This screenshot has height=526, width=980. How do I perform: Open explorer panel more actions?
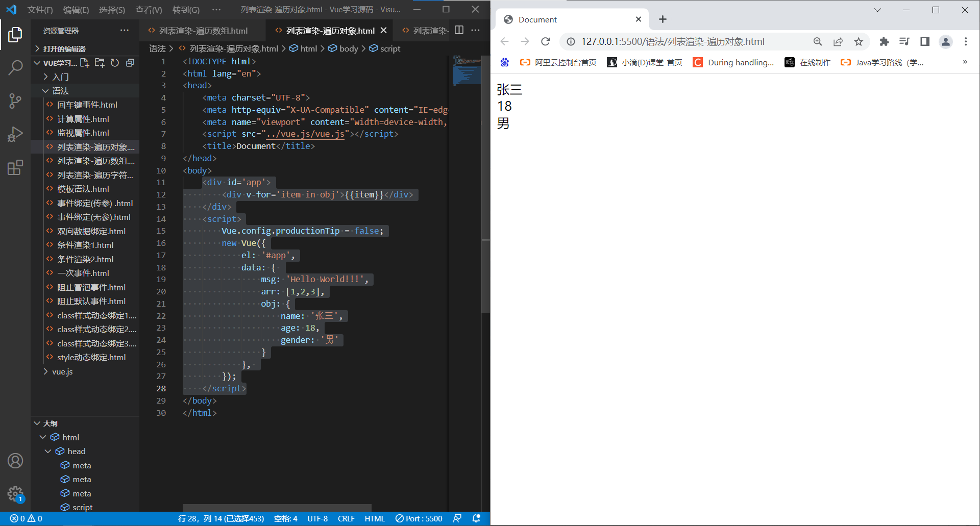click(x=124, y=30)
